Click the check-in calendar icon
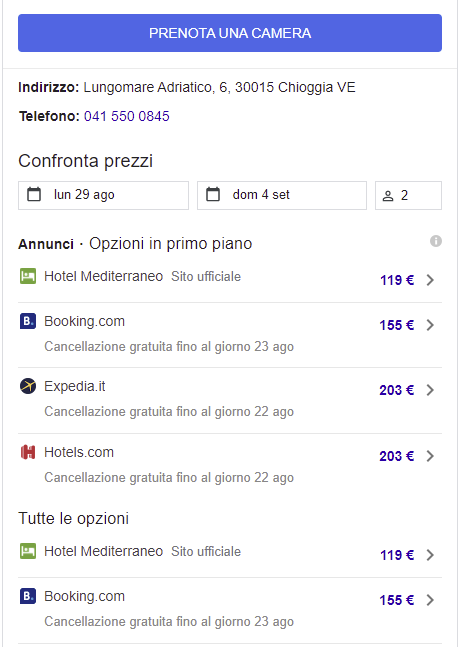The height and width of the screenshot is (647, 460). 34,194
